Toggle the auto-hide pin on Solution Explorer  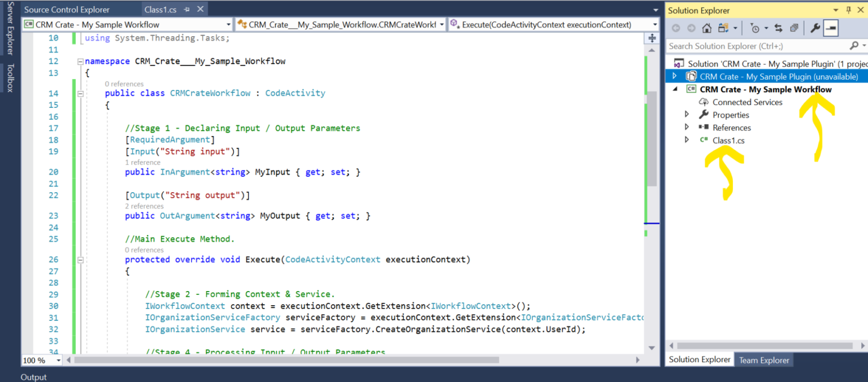click(x=848, y=10)
